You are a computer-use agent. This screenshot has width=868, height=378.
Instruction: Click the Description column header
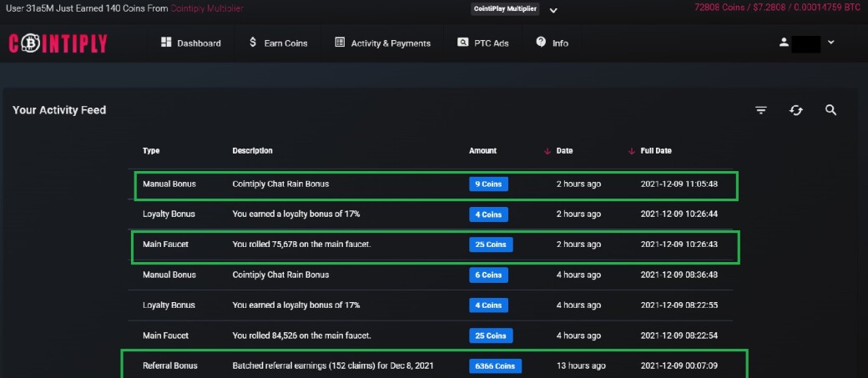tap(252, 150)
